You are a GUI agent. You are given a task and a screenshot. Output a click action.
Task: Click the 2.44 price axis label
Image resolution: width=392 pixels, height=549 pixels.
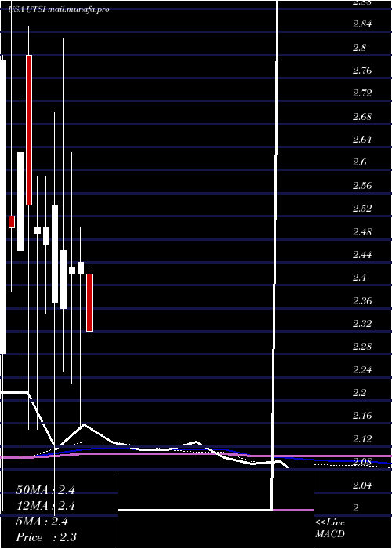click(362, 255)
